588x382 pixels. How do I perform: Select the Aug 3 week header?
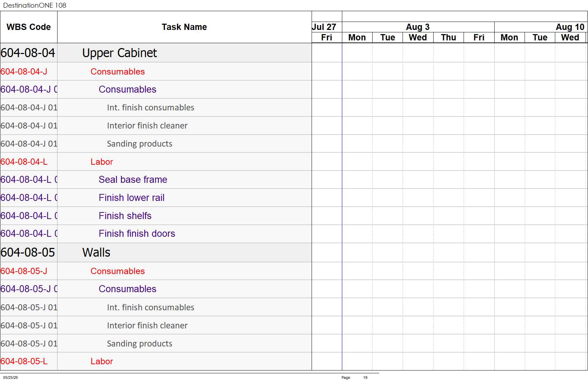click(418, 27)
